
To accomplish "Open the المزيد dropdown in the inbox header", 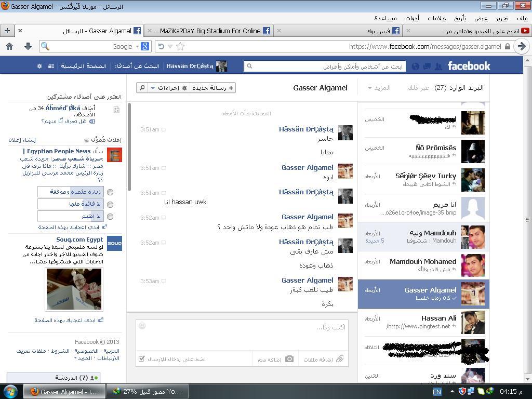I will pyautogui.click(x=379, y=88).
